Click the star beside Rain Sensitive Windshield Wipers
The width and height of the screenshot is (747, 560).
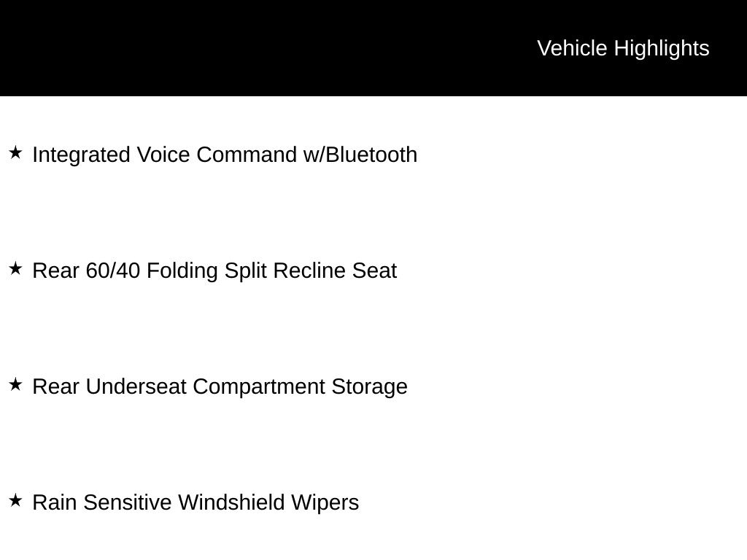(x=15, y=501)
